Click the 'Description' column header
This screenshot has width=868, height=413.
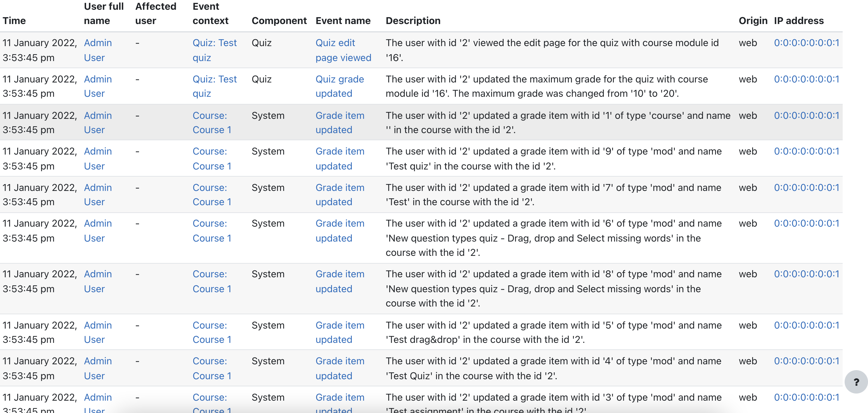[413, 20]
